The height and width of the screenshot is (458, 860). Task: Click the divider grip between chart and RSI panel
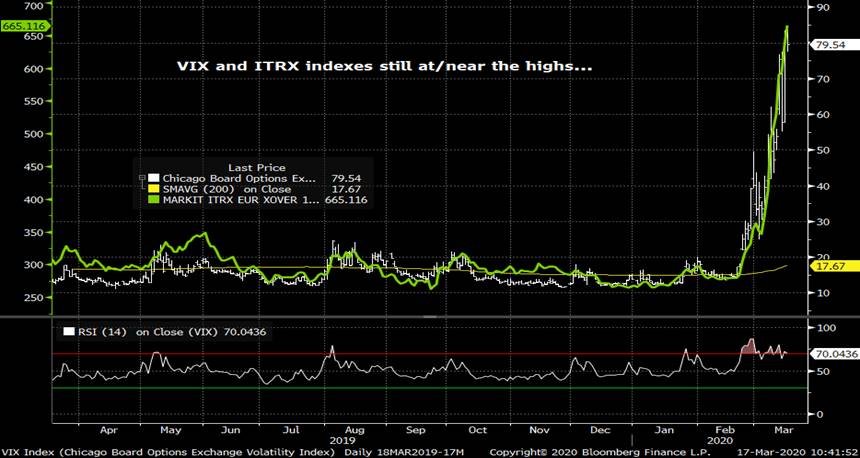point(429,316)
